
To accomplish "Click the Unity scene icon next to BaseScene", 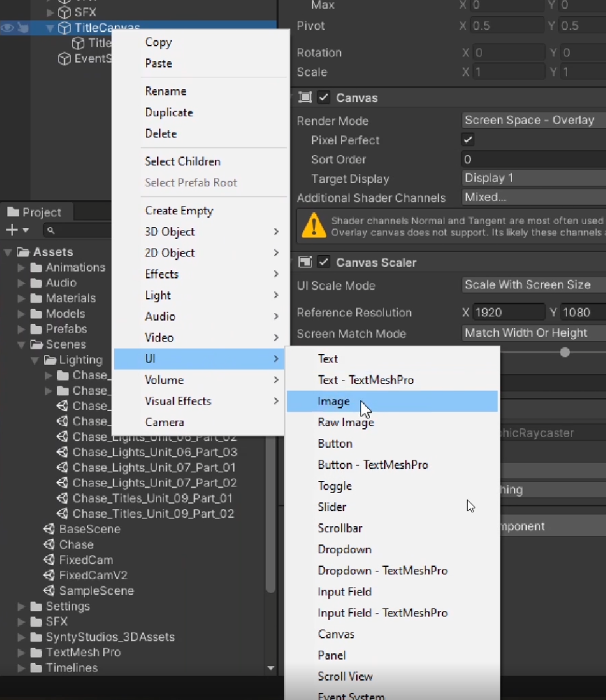I will [49, 529].
